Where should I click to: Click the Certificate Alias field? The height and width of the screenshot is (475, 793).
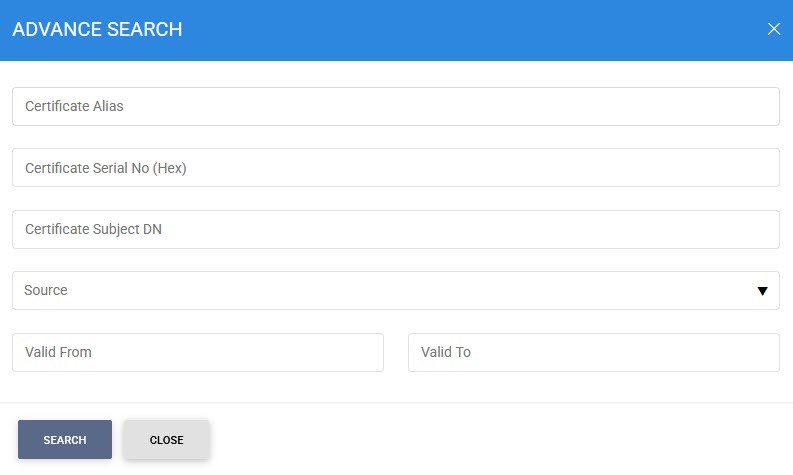tap(395, 106)
